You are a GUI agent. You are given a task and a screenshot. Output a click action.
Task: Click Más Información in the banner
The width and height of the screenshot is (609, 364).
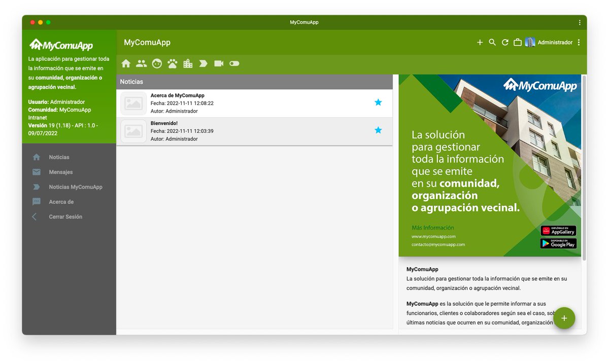coord(433,228)
